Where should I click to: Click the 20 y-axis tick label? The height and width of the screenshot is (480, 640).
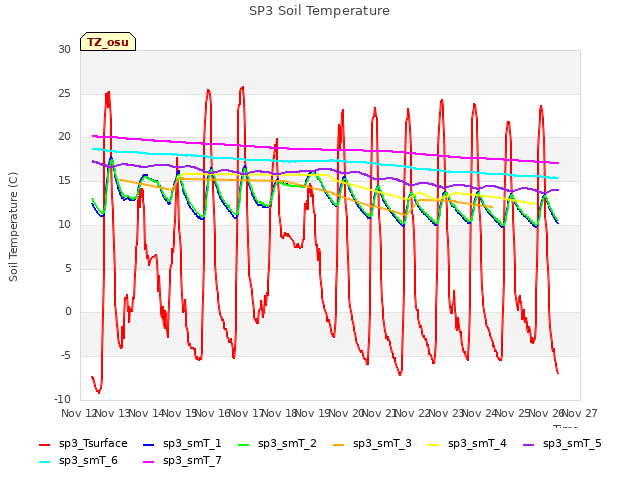(x=64, y=137)
